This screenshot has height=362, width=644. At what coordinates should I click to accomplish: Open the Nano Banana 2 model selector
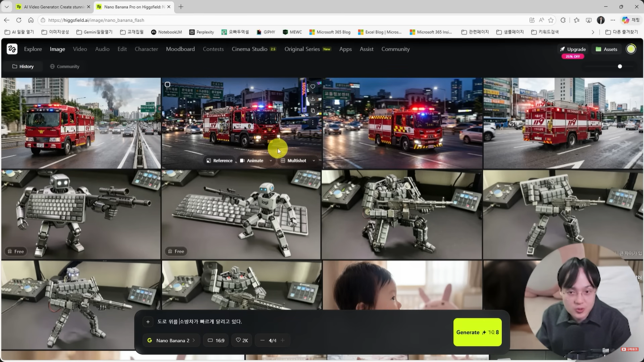[x=171, y=341]
